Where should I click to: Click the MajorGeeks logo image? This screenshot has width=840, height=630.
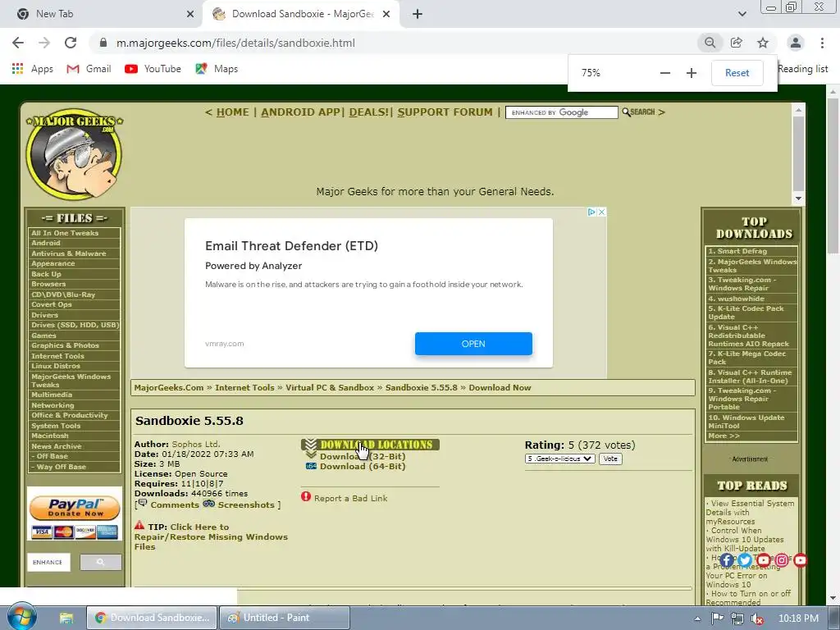coord(74,156)
